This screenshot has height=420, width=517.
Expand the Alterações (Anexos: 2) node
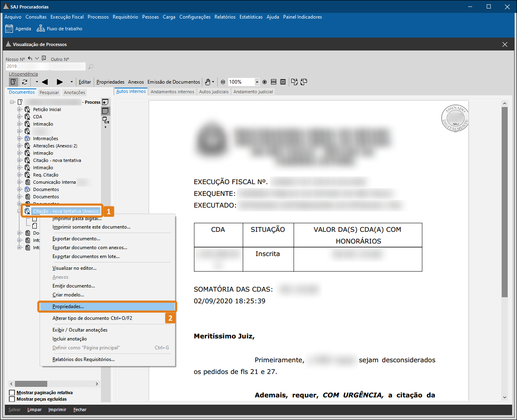(x=19, y=146)
